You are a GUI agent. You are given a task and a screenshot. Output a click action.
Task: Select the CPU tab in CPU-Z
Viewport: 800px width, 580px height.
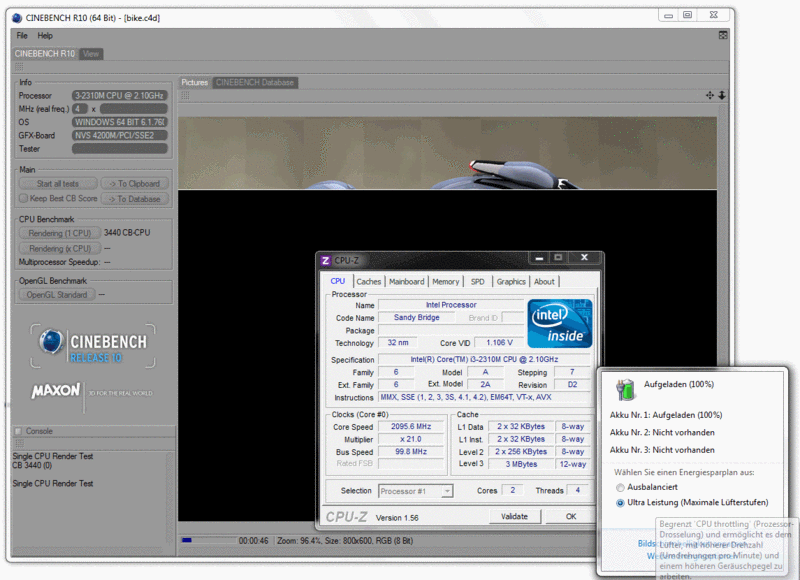coord(338,281)
